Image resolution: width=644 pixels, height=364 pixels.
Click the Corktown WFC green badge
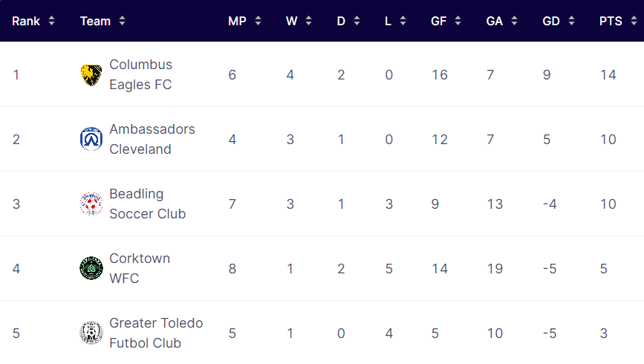[91, 268]
